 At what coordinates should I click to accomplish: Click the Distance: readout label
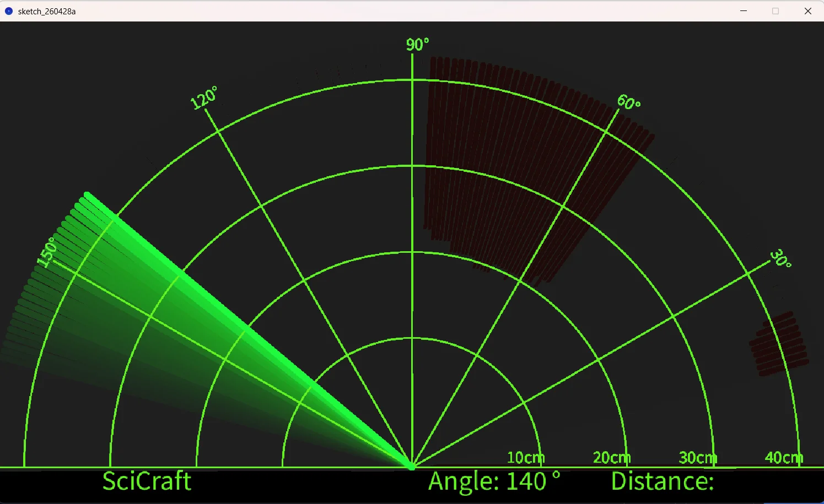click(x=663, y=481)
